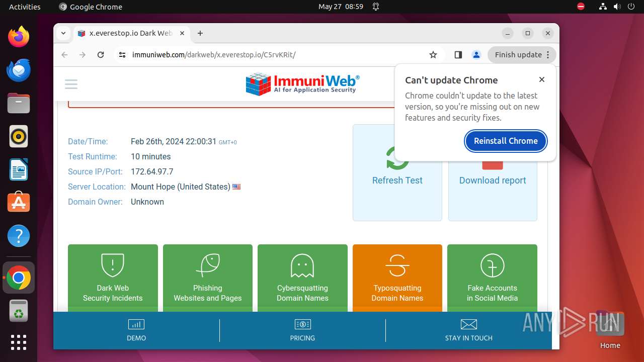Open Activities overview
Image resolution: width=644 pixels, height=362 pixels.
pos(25,7)
